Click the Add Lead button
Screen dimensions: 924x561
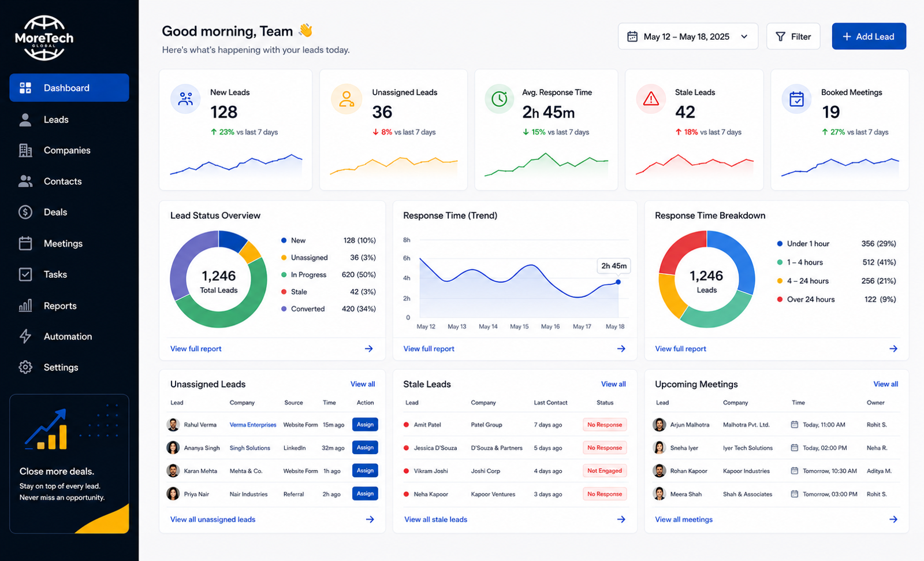[x=869, y=36]
